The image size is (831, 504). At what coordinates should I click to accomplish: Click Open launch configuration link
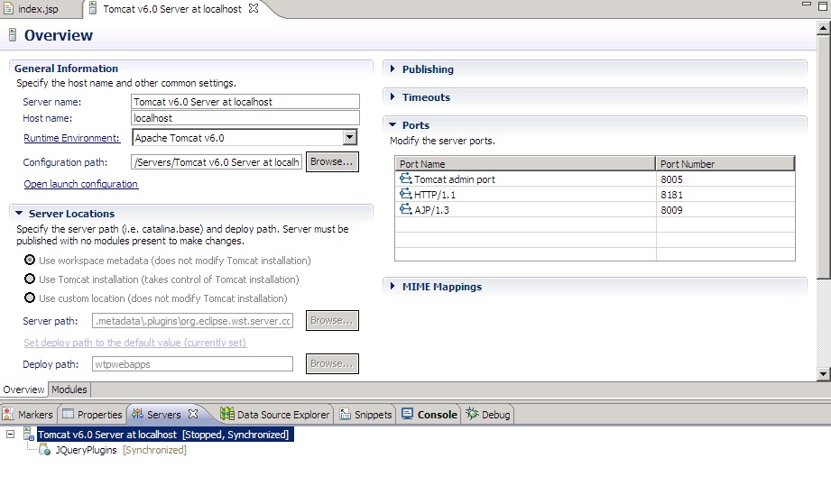81,184
